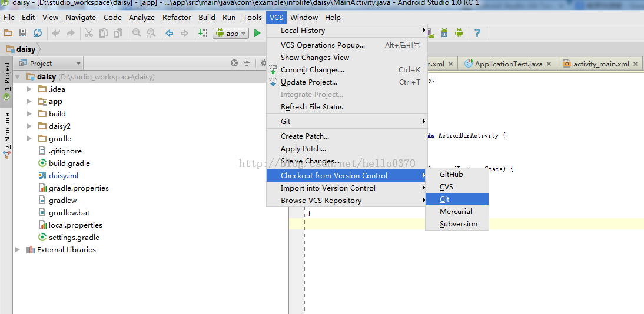Open the Window menu

(304, 18)
